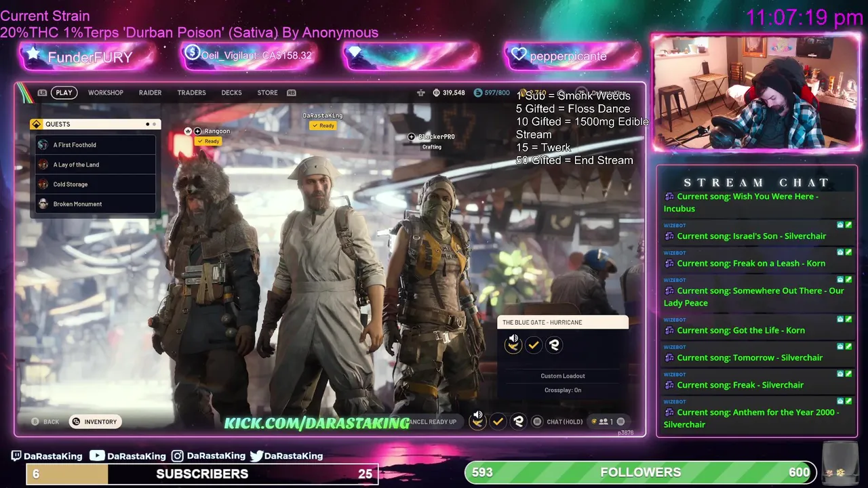This screenshot has width=868, height=488.
Task: Toggle the Crossplay: On setting
Action: click(563, 390)
